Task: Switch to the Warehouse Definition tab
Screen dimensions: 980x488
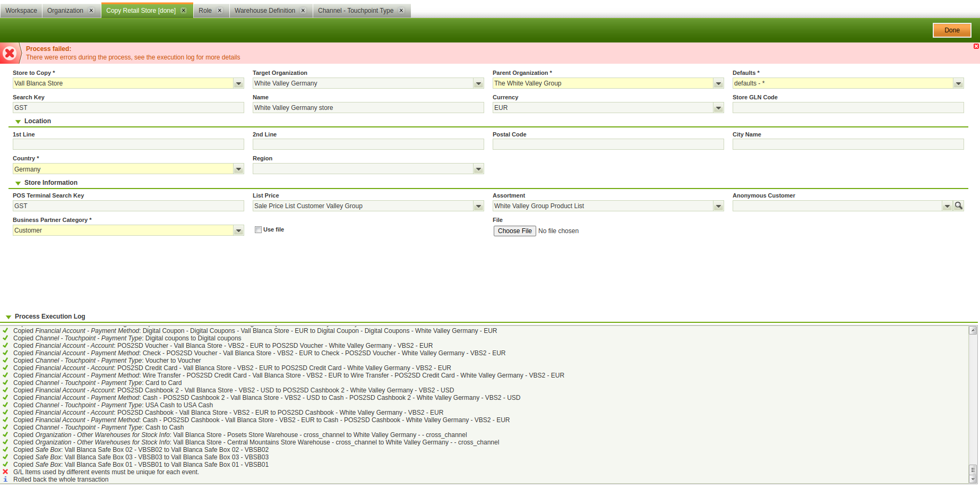Action: tap(264, 11)
